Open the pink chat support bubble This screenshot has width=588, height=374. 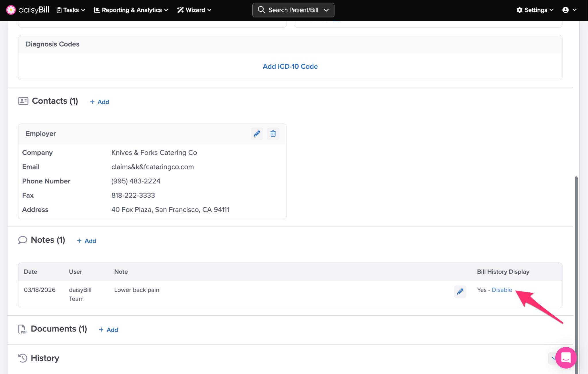[565, 358]
